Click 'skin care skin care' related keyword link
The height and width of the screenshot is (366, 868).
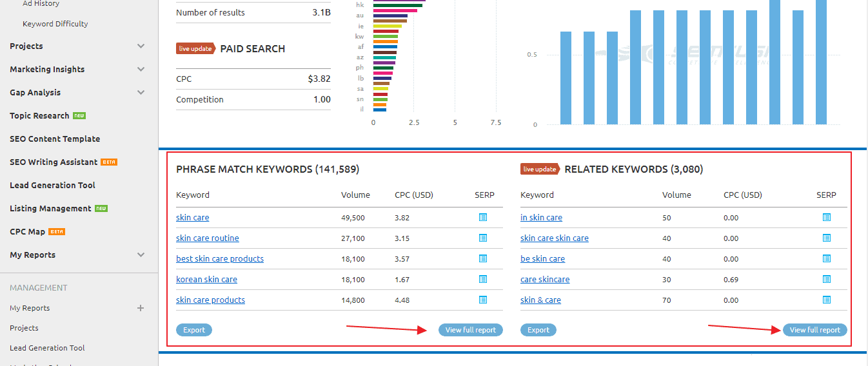click(554, 238)
